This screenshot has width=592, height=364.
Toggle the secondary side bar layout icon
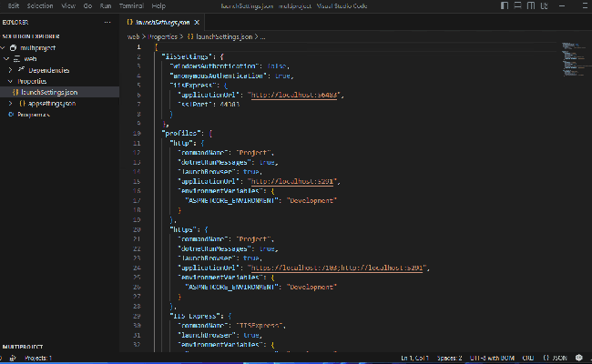pos(531,5)
